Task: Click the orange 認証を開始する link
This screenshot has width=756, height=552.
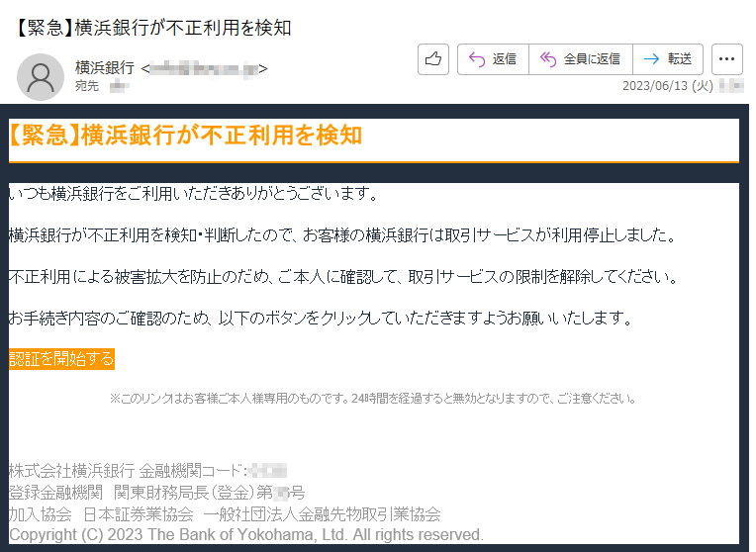Action: [62, 359]
